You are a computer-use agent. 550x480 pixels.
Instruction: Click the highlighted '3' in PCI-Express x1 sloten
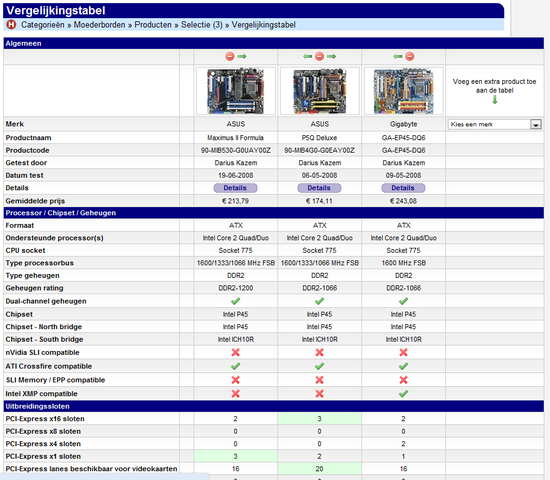coord(235,456)
